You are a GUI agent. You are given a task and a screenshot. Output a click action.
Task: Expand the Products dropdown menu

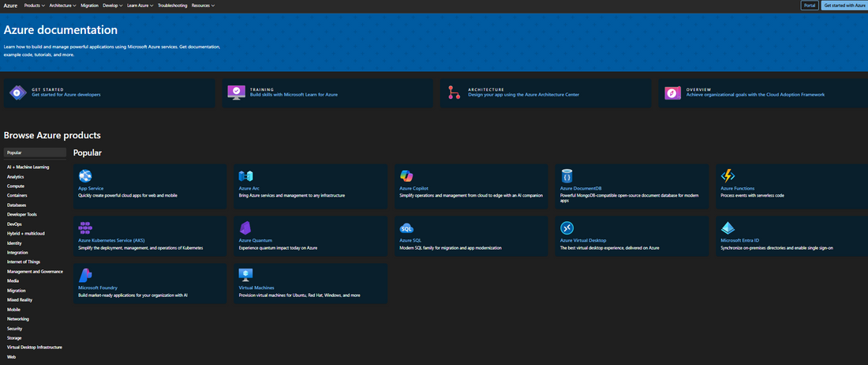pyautogui.click(x=35, y=5)
